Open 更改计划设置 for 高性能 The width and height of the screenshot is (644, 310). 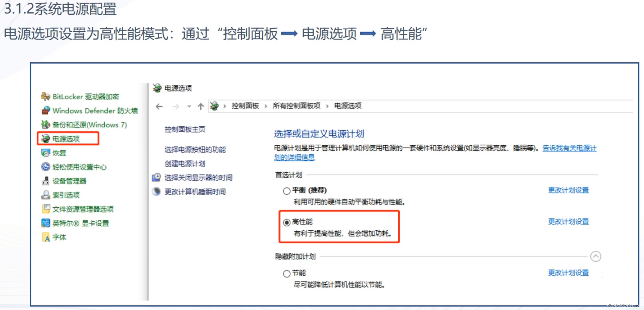pos(568,222)
